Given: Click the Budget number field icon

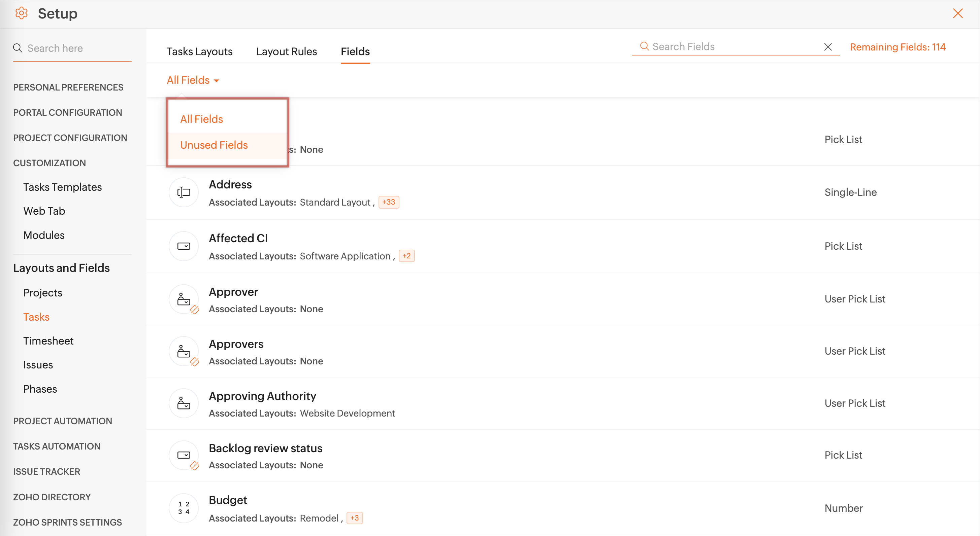Looking at the screenshot, I should (184, 508).
